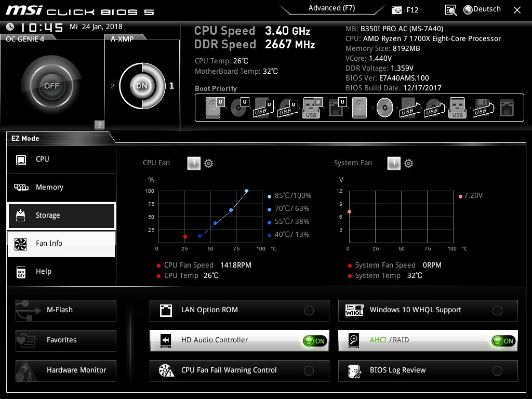
Task: Click the OC Genie help question mark
Action: pos(99,125)
